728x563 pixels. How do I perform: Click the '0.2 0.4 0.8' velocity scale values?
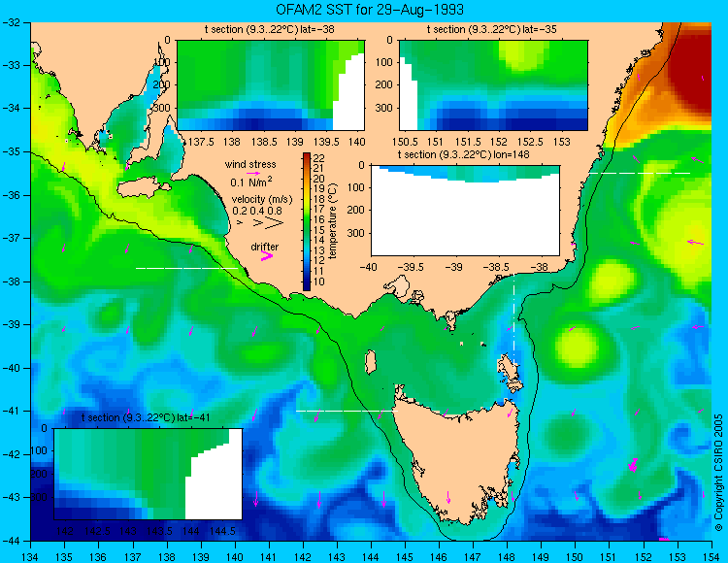click(257, 211)
